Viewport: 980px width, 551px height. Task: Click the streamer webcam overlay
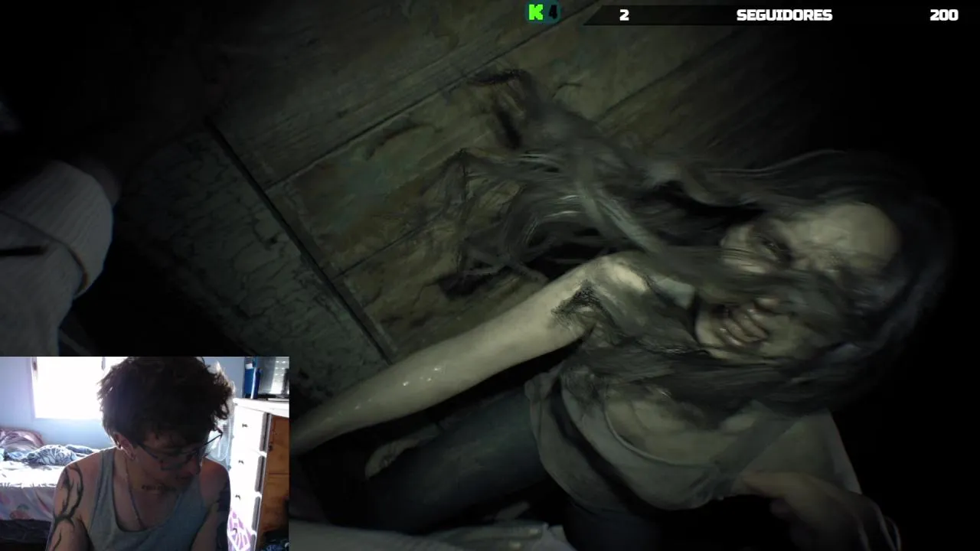click(x=145, y=454)
